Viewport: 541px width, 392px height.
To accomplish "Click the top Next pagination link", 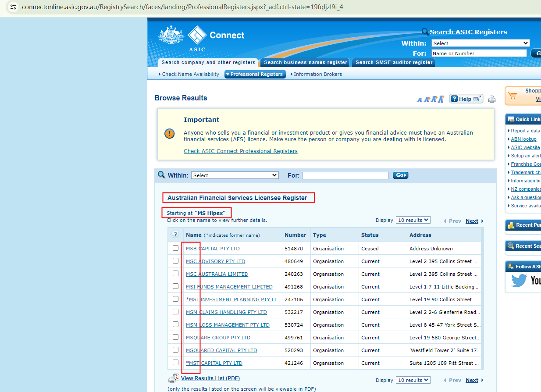I will point(472,221).
